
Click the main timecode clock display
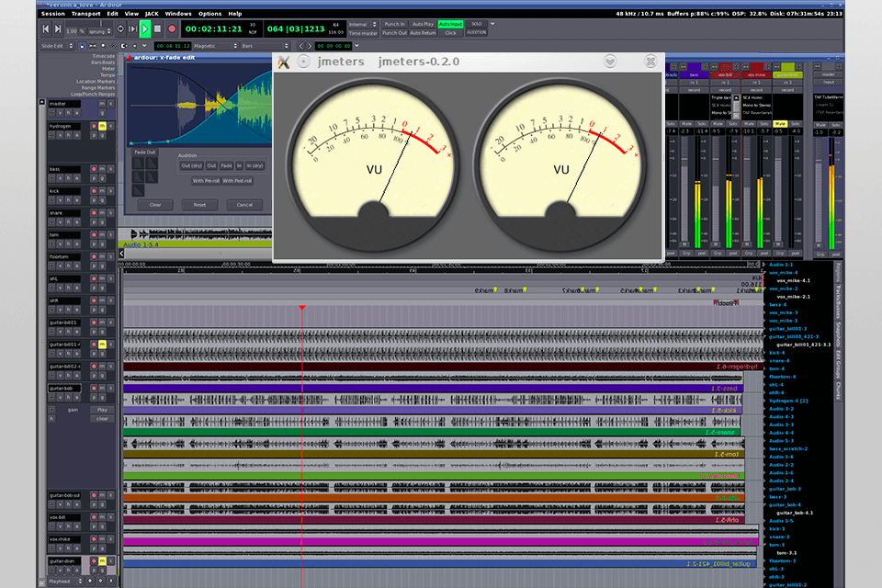tap(214, 28)
